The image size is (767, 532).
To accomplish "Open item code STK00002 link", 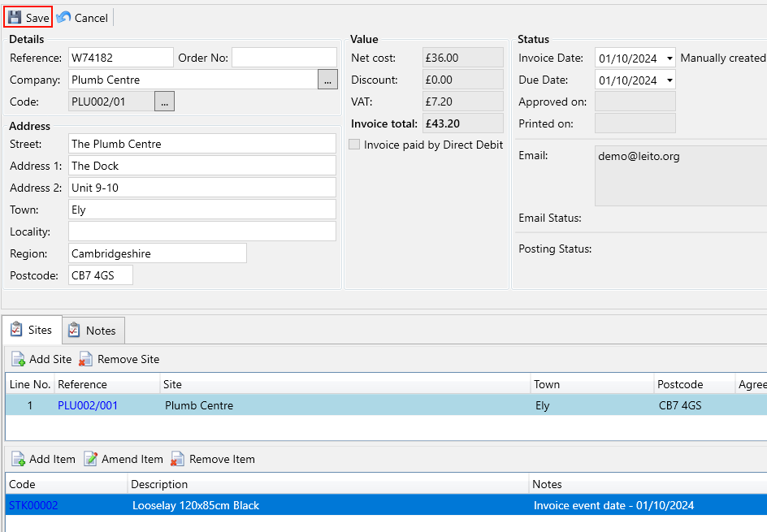I will pos(33,505).
